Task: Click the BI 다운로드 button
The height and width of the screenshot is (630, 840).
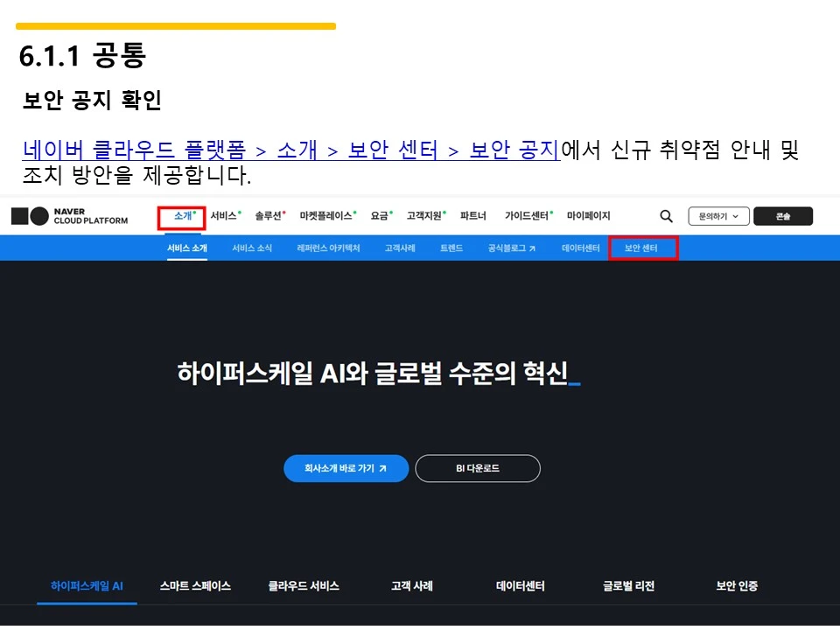Action: (478, 468)
